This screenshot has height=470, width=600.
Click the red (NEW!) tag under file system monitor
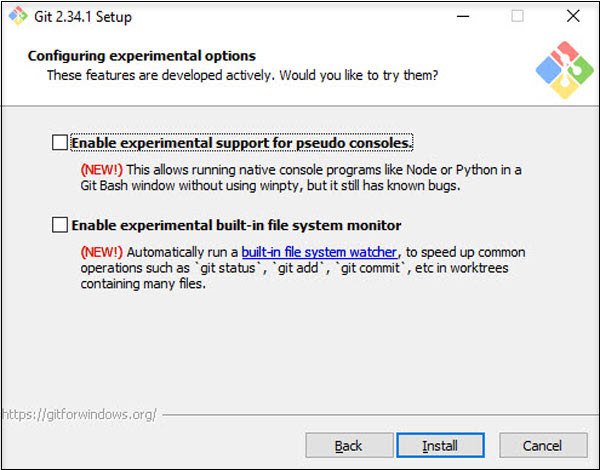point(101,252)
